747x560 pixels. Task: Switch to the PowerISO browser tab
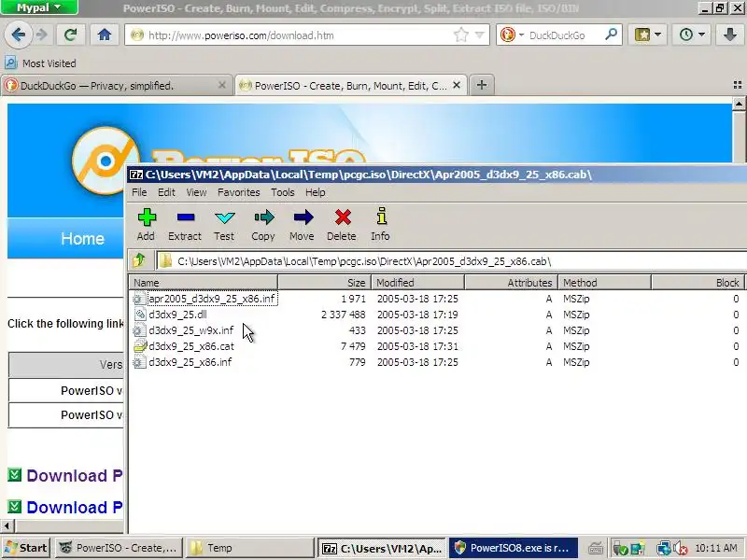(351, 85)
